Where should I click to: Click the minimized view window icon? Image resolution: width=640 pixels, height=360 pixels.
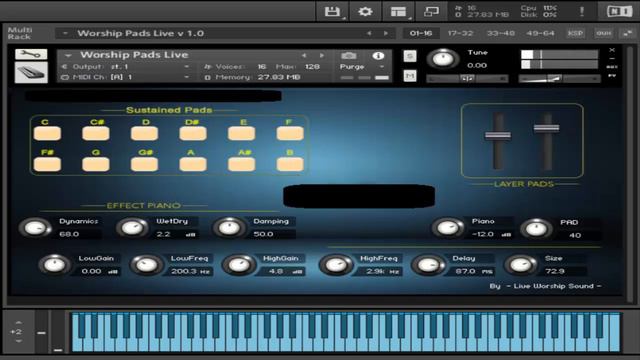tap(431, 11)
